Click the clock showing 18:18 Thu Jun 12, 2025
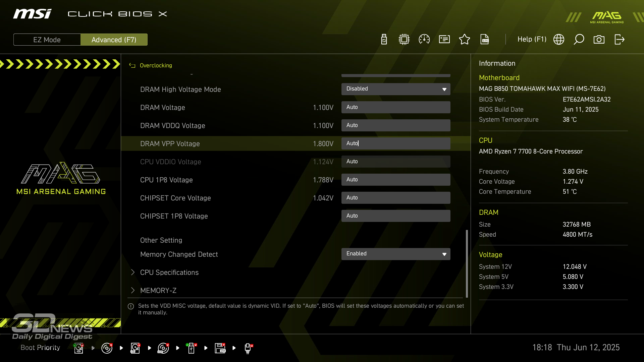644x362 pixels. [576, 348]
